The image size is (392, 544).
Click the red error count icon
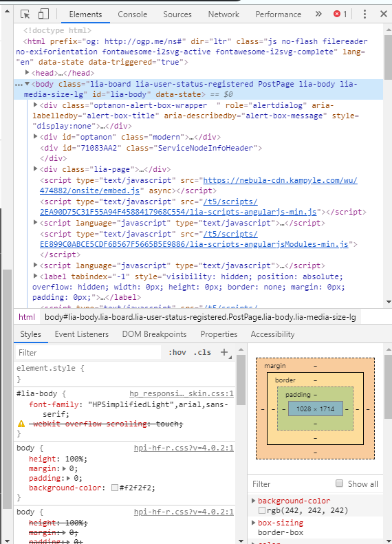337,14
